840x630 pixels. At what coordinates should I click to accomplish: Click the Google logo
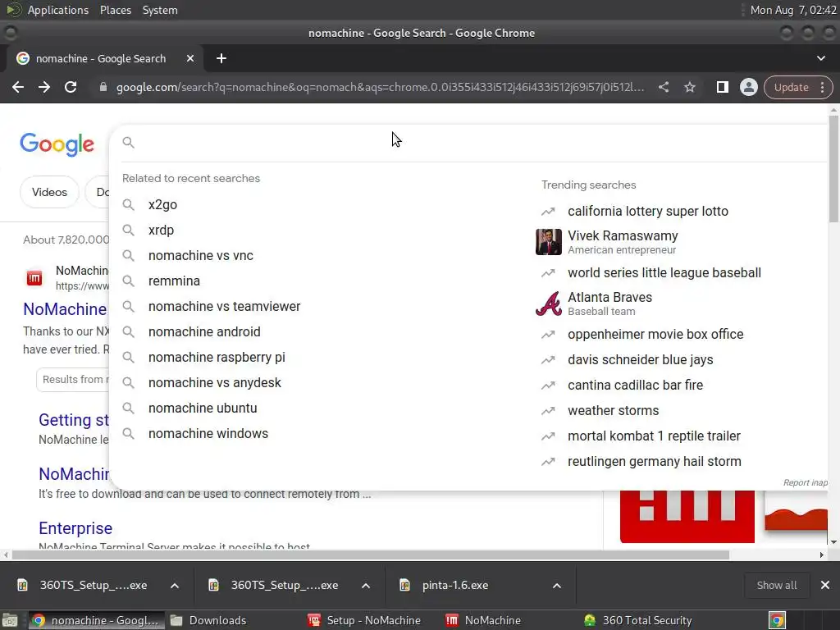click(x=57, y=144)
